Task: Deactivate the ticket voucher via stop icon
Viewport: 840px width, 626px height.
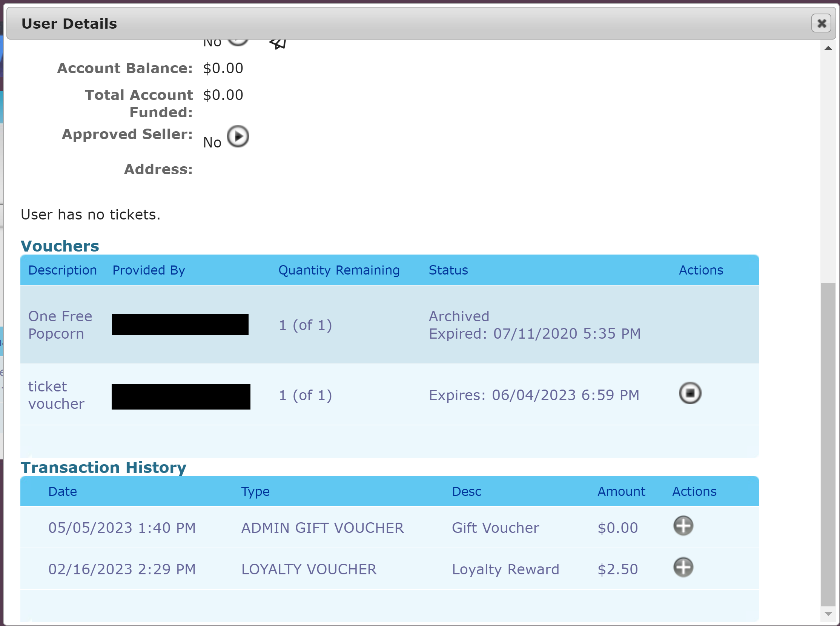Action: coord(690,393)
